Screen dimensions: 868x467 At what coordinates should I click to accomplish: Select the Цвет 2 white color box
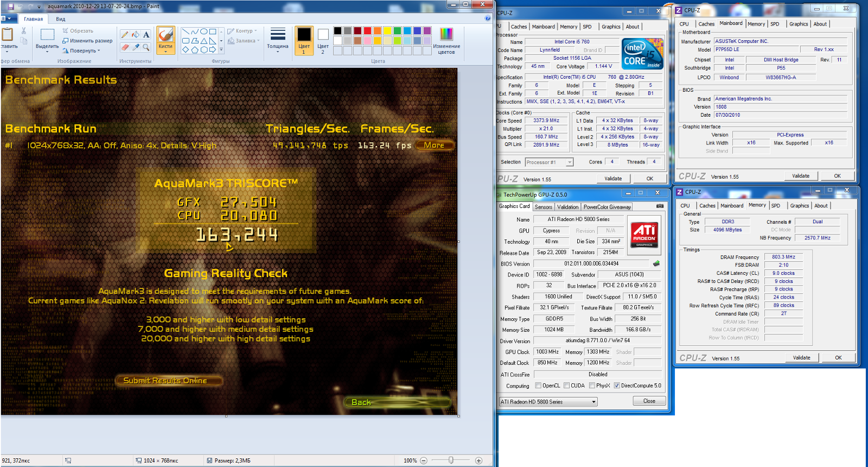tap(323, 41)
